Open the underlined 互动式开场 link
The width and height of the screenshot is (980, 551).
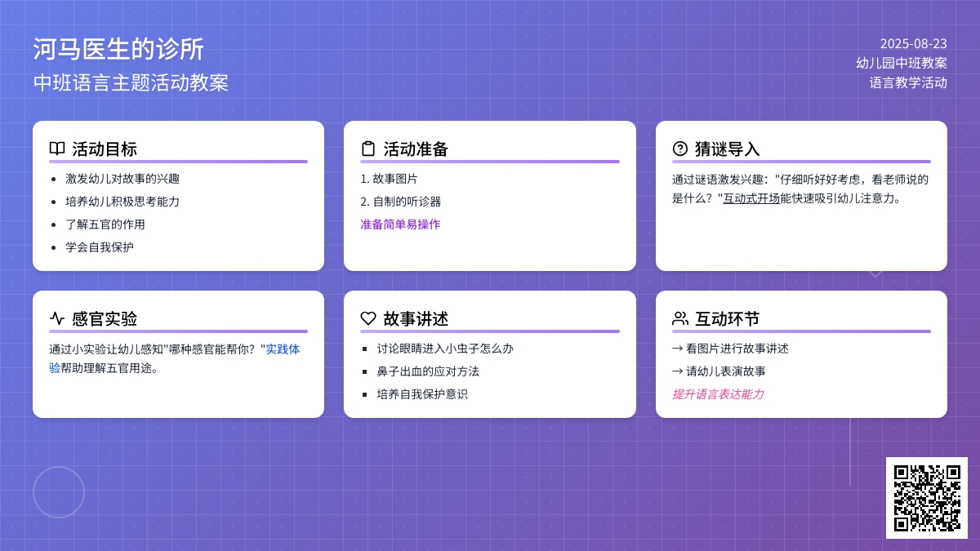tap(751, 198)
